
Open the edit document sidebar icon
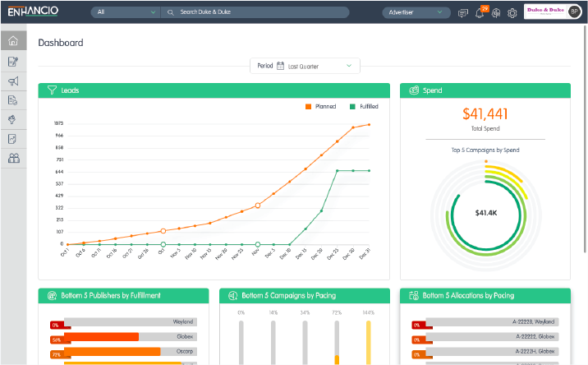click(x=13, y=62)
